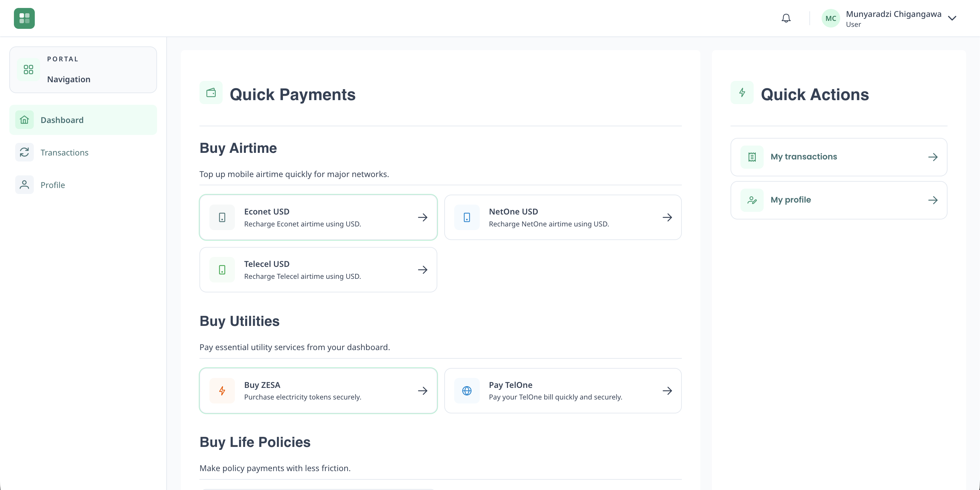Click the My profile edit-user icon
Screen dimensions: 980x490
[752, 200]
